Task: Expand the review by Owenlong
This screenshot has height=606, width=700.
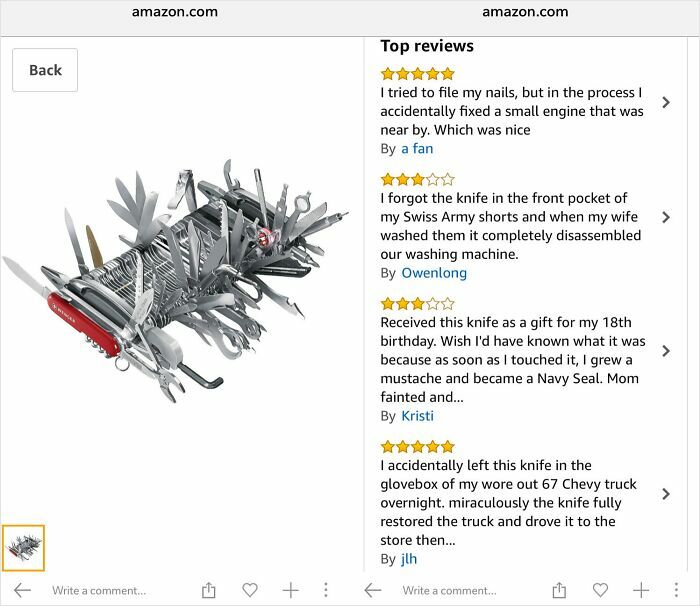Action: click(666, 217)
